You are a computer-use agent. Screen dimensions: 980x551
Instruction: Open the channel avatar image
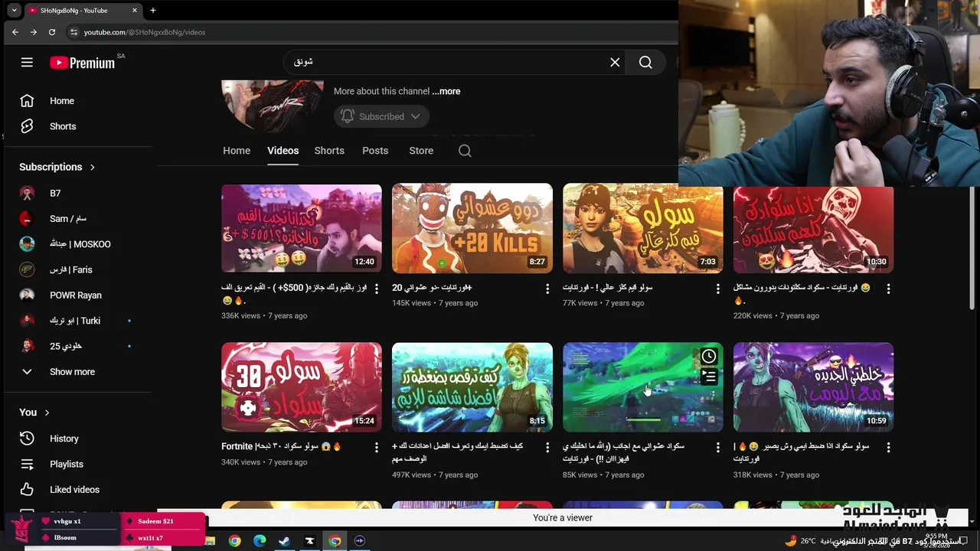tap(273, 106)
